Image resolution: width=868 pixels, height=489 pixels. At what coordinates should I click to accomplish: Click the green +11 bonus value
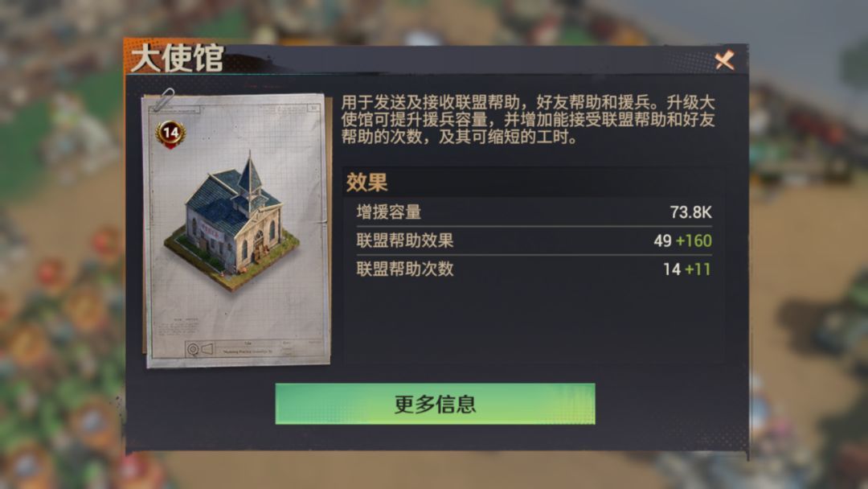tap(698, 269)
